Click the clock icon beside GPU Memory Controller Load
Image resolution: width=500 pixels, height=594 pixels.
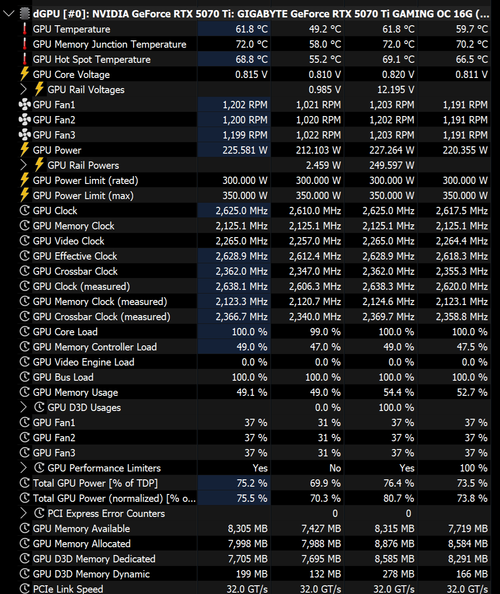(x=25, y=347)
